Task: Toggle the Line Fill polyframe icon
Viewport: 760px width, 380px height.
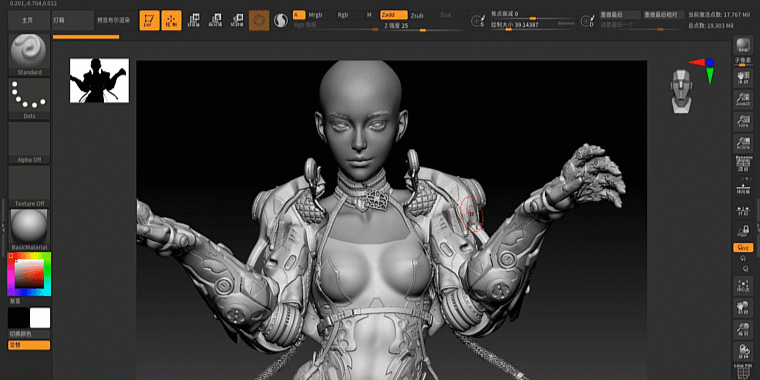Action: click(743, 371)
